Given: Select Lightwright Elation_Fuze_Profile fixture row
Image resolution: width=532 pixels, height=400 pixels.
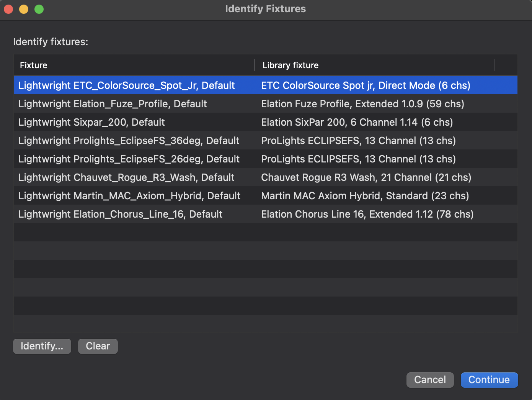Looking at the screenshot, I should point(113,104).
